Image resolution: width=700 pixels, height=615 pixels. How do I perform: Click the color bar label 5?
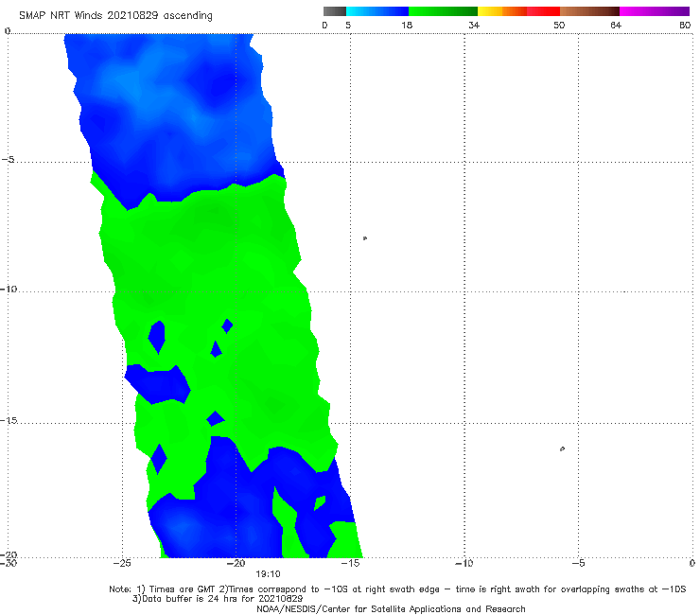point(348,26)
